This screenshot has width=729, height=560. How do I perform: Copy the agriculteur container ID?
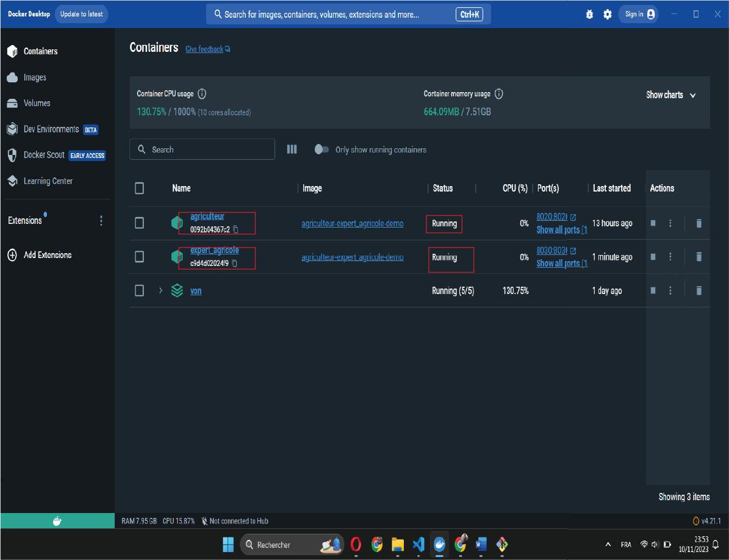235,229
